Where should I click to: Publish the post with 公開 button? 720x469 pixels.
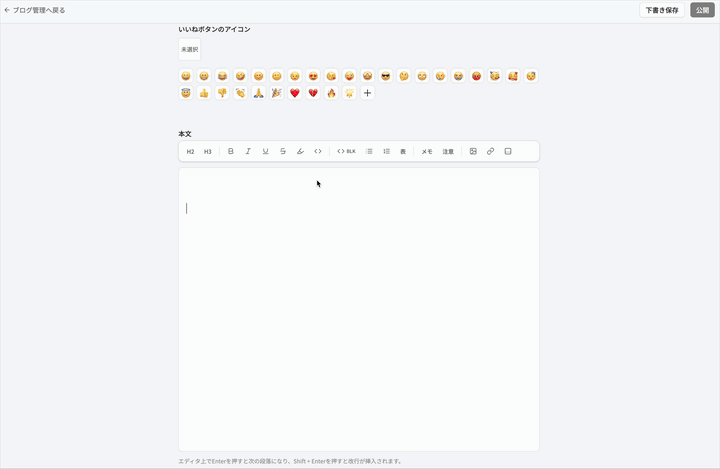702,10
